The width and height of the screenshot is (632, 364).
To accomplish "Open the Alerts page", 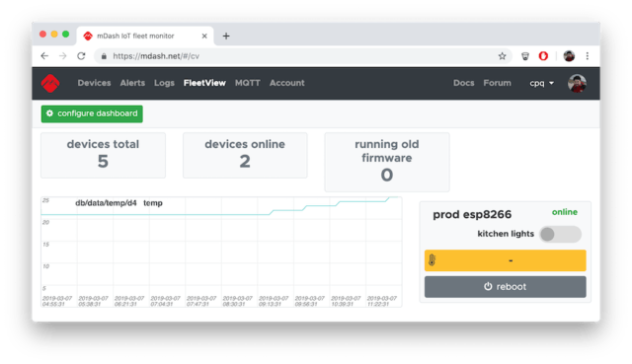I will click(x=132, y=83).
